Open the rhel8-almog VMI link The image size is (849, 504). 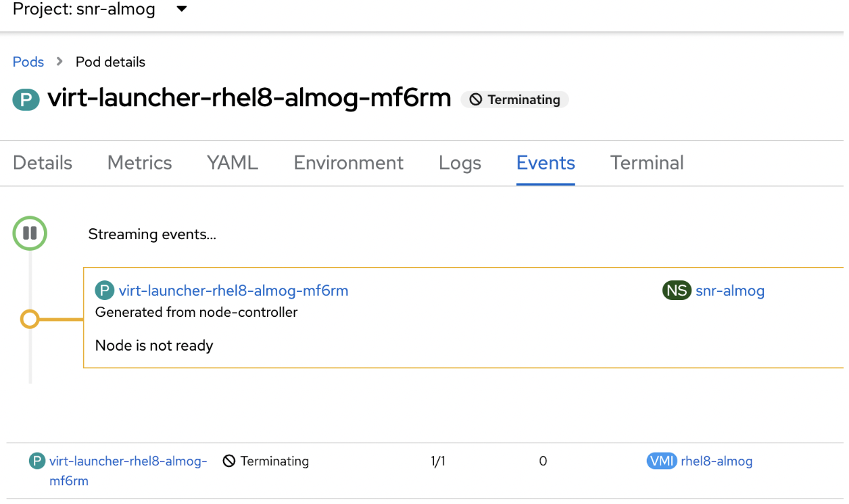click(717, 461)
